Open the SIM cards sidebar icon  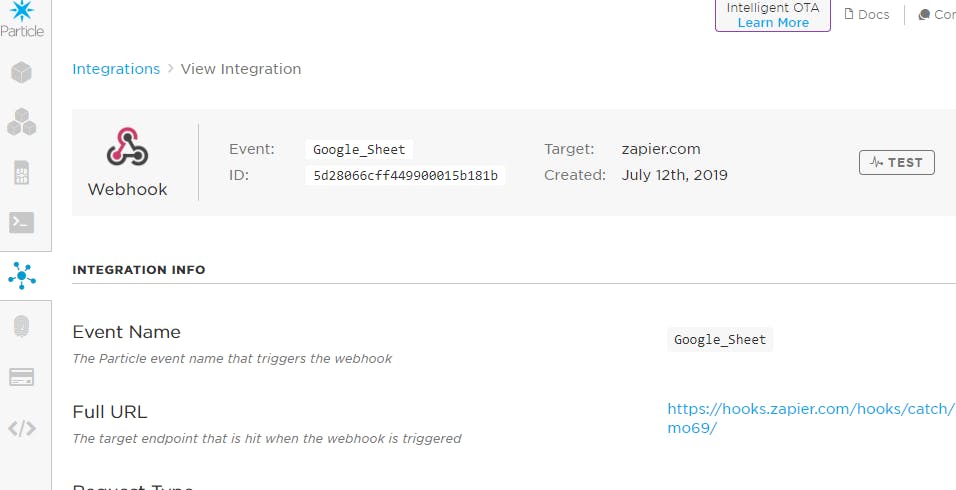point(21,172)
